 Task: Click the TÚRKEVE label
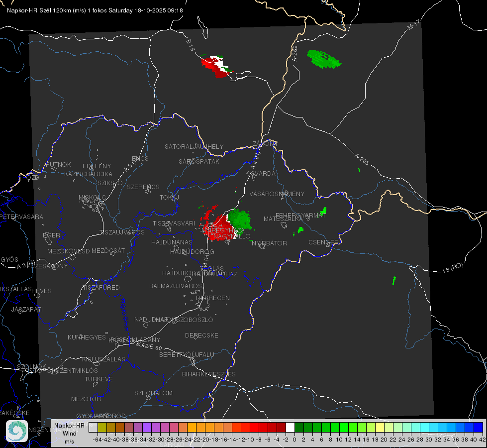coord(98,379)
